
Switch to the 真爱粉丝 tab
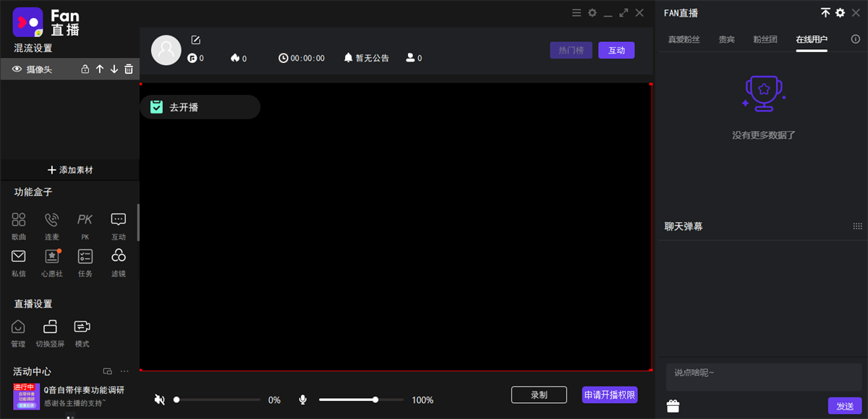click(684, 39)
